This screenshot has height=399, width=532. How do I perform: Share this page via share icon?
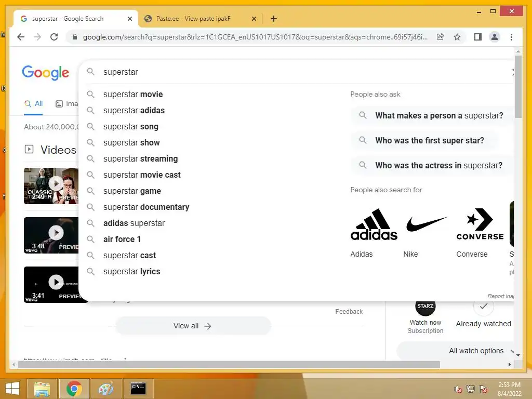tap(441, 37)
